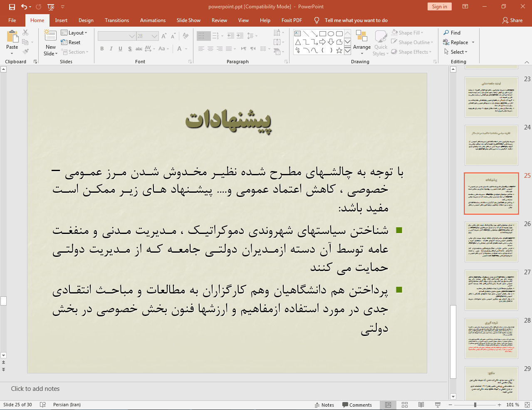Screen dimensions: 532x410
Task: Click the Increase List Level indent icon
Action: [x=240, y=36]
